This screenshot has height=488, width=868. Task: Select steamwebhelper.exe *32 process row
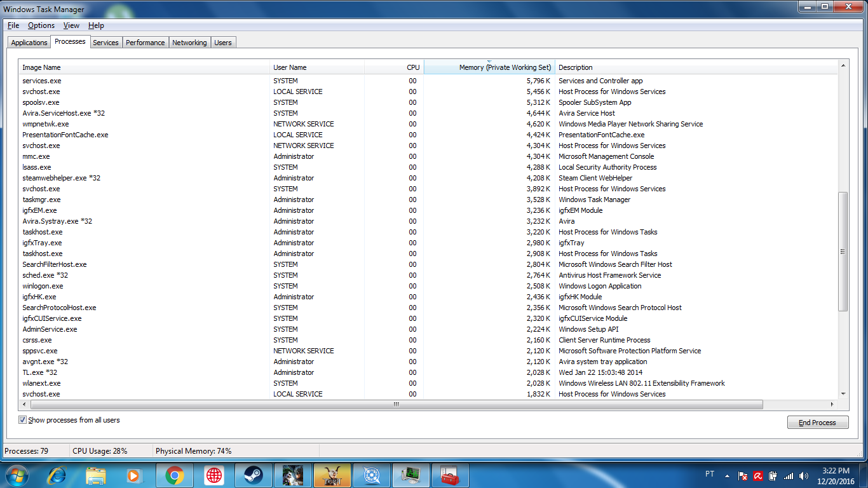click(x=429, y=178)
